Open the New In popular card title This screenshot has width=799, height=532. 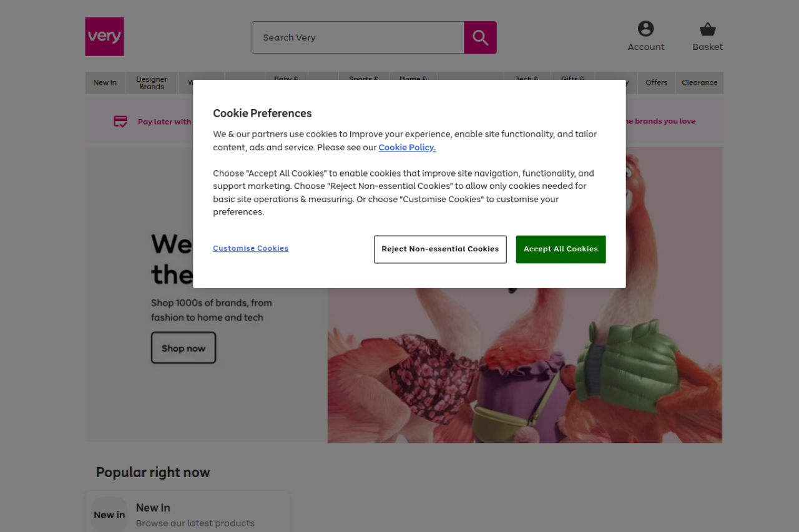click(153, 508)
